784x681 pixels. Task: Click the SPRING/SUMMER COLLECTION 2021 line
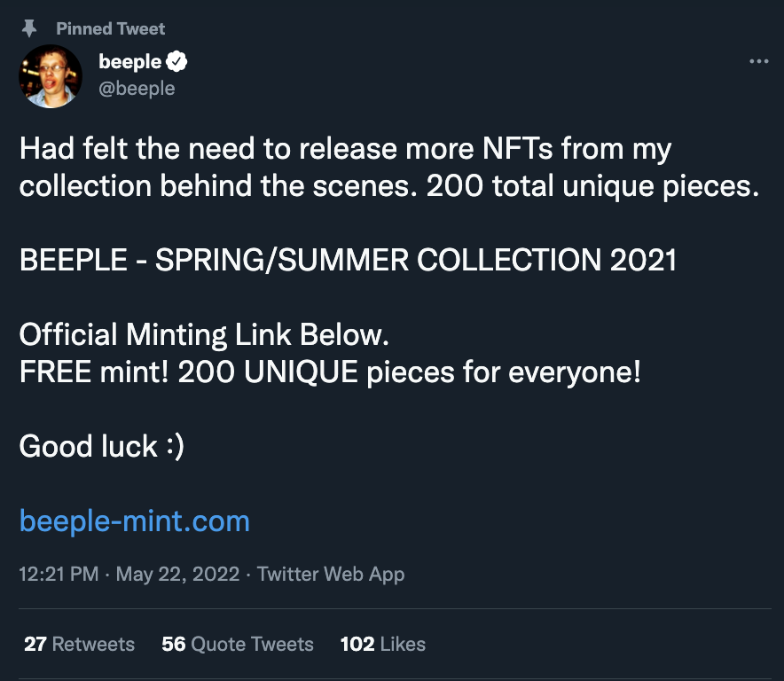[348, 260]
